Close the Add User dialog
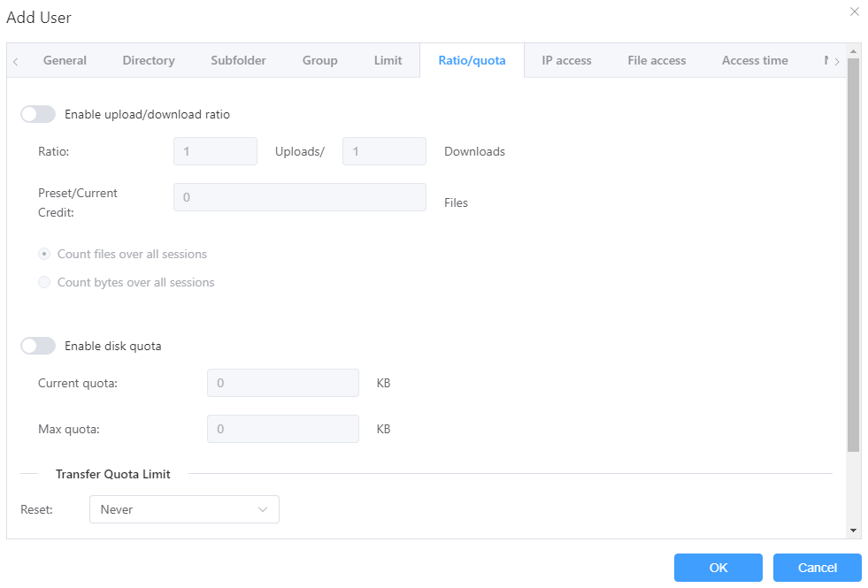The width and height of the screenshot is (868, 588). coord(854,11)
